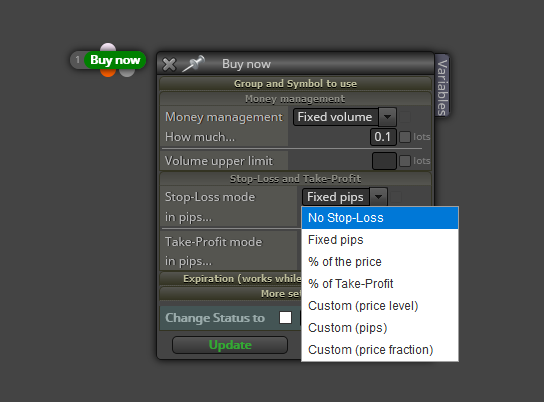Pick Custom (price level) option

(x=380, y=306)
